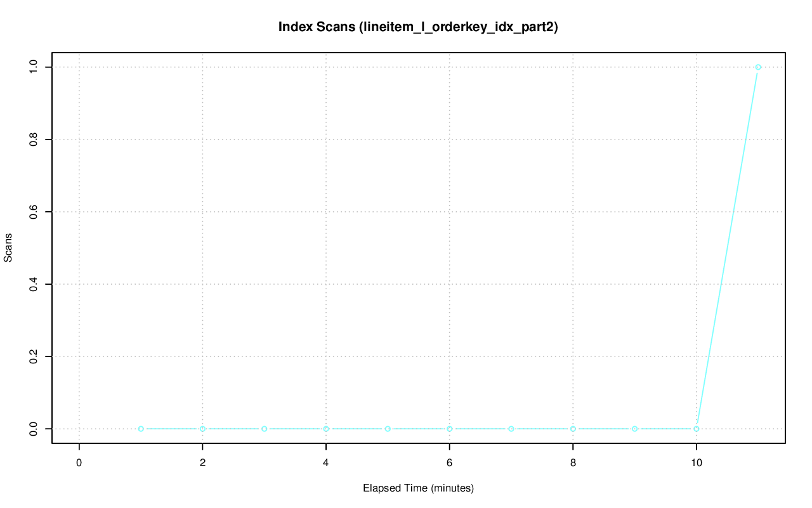Click the chart title Index Scans
The height and width of the screenshot is (508, 812).
pyautogui.click(x=418, y=27)
